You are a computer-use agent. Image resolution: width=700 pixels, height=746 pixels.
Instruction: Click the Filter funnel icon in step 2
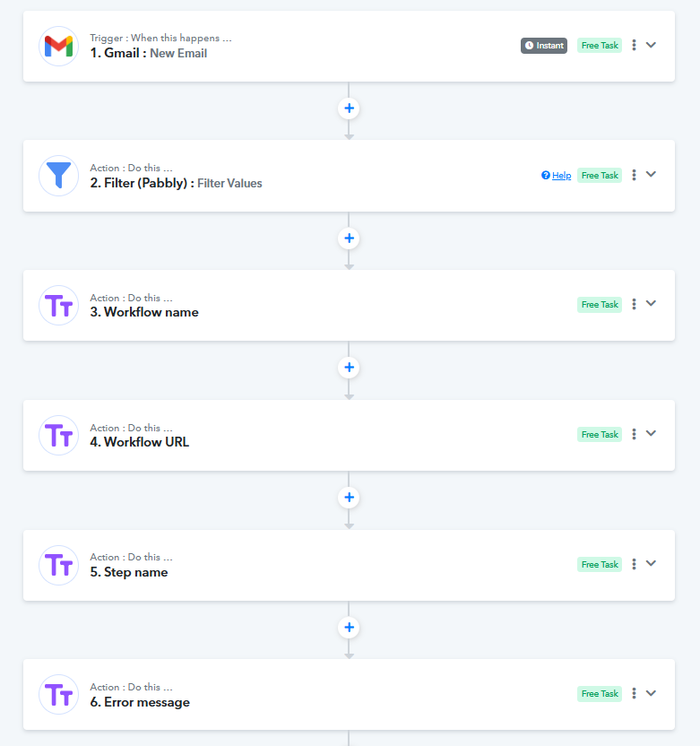point(58,176)
